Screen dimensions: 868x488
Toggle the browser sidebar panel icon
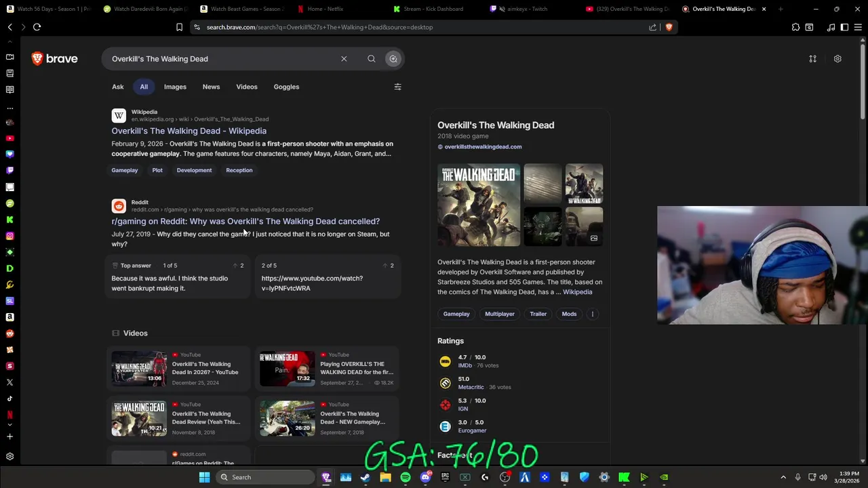pyautogui.click(x=844, y=27)
